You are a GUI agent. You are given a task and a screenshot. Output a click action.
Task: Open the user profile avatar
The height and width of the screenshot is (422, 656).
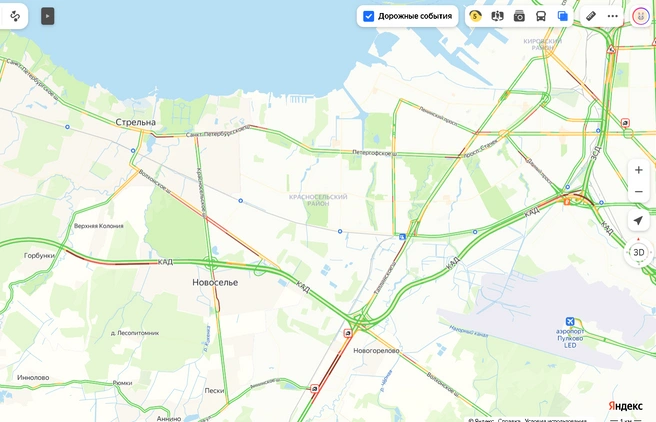point(641,16)
